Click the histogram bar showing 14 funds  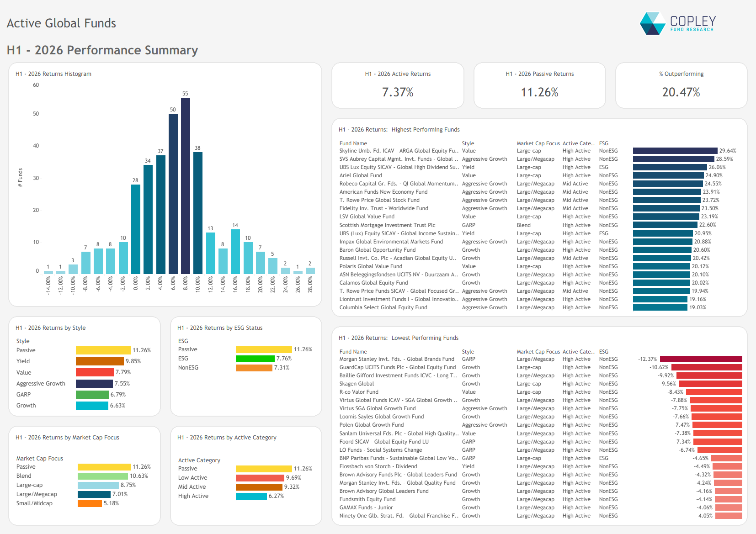tap(235, 252)
